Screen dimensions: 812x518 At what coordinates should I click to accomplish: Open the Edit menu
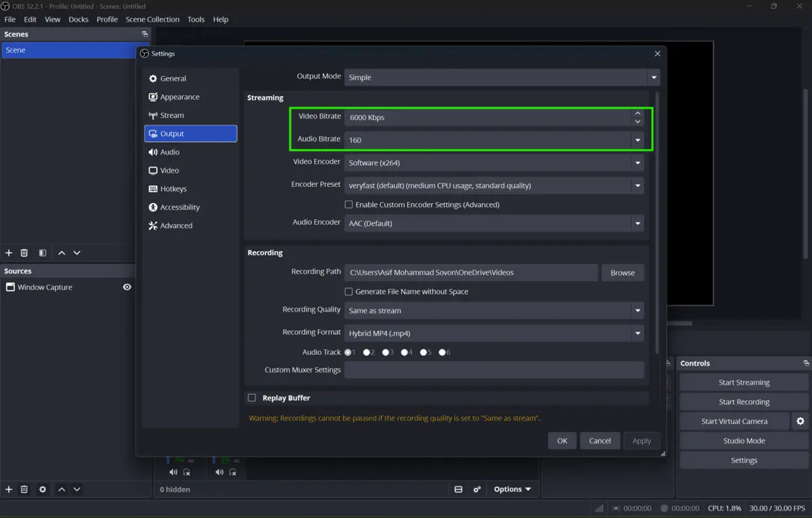[x=30, y=19]
